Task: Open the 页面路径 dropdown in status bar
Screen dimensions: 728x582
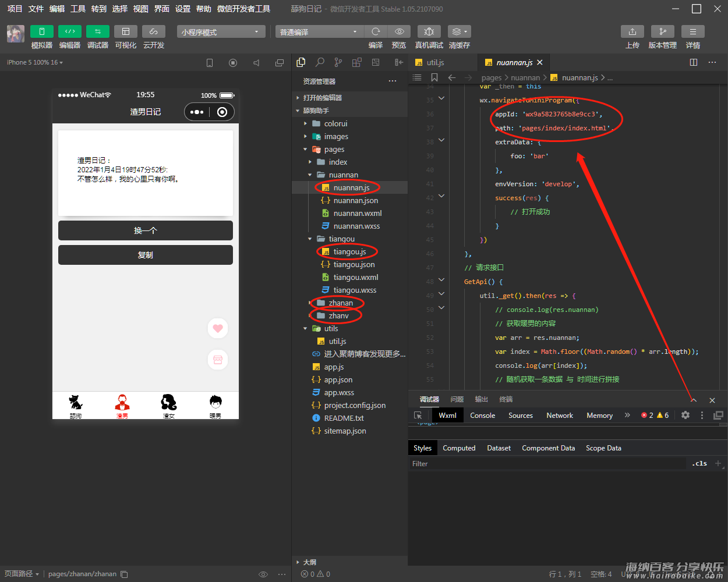Action: pyautogui.click(x=22, y=574)
